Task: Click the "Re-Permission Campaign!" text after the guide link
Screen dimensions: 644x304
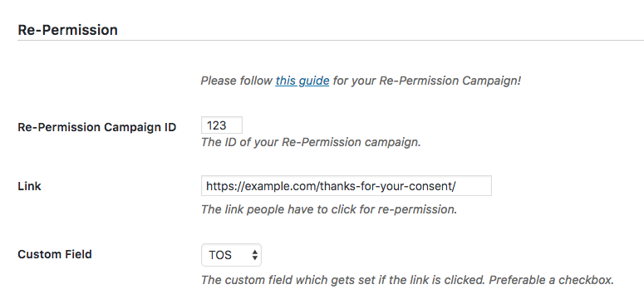Action: click(x=450, y=81)
